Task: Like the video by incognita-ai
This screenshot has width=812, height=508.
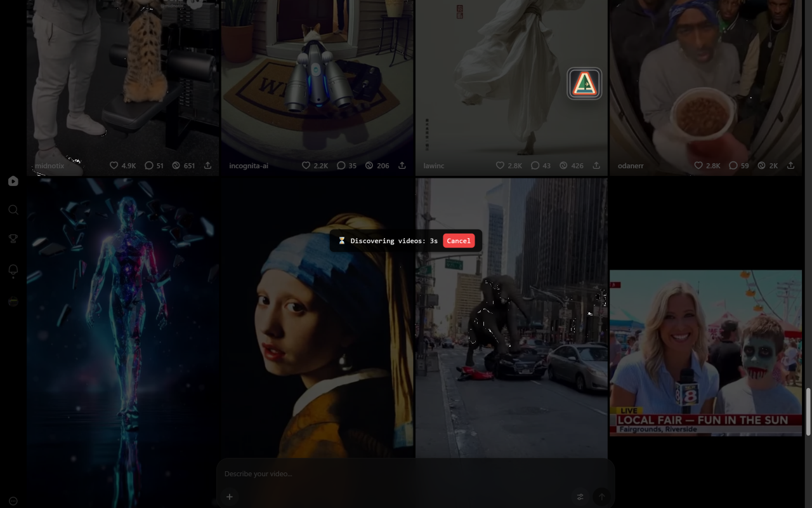Action: point(305,165)
